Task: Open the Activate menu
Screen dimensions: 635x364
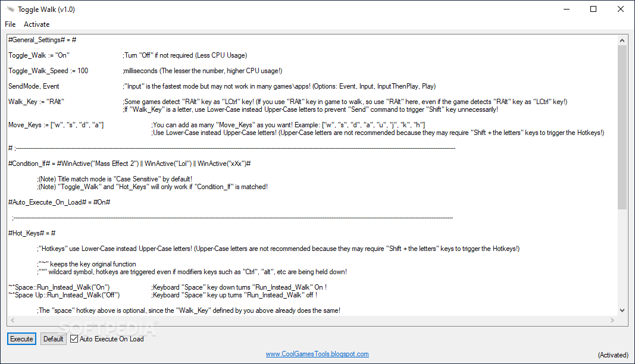Action: click(36, 24)
